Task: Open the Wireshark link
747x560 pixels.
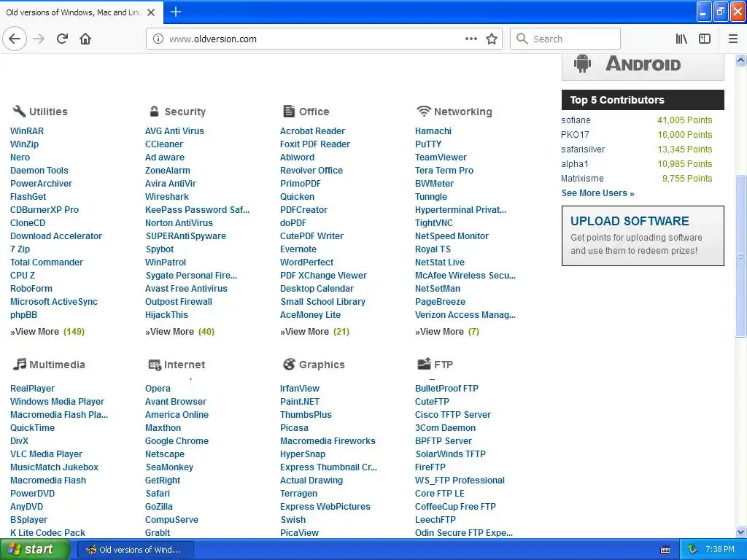Action: click(167, 197)
